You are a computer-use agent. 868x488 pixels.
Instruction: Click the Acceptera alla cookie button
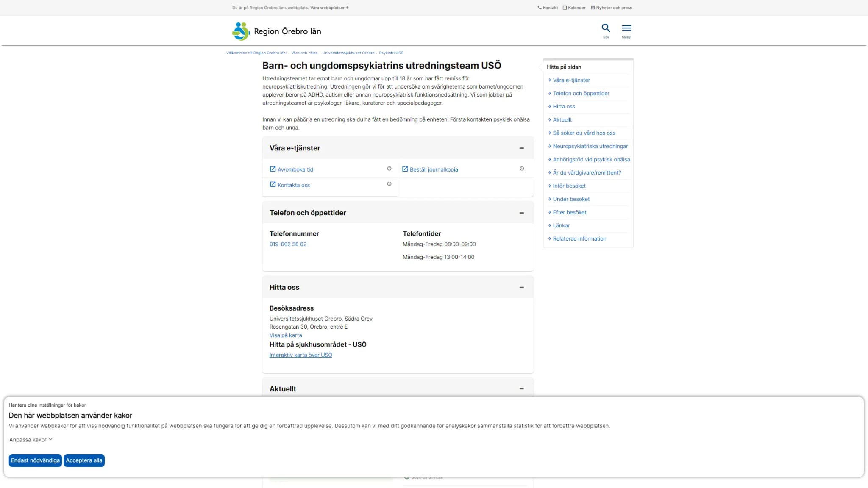pos(84,460)
